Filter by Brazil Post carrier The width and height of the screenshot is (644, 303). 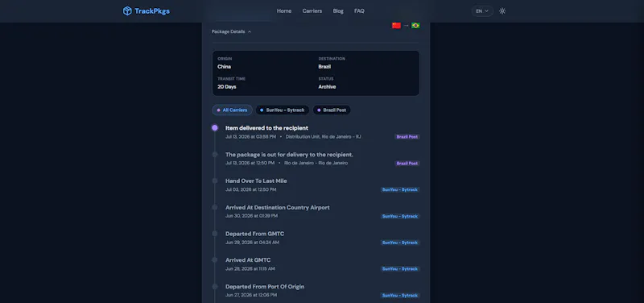click(x=332, y=110)
